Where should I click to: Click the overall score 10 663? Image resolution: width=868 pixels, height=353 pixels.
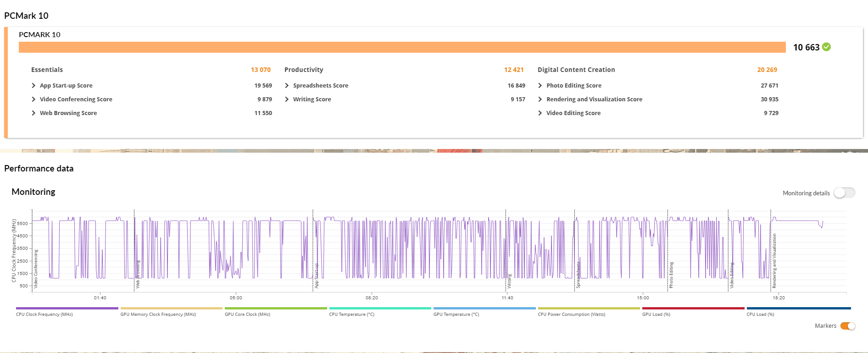(806, 47)
